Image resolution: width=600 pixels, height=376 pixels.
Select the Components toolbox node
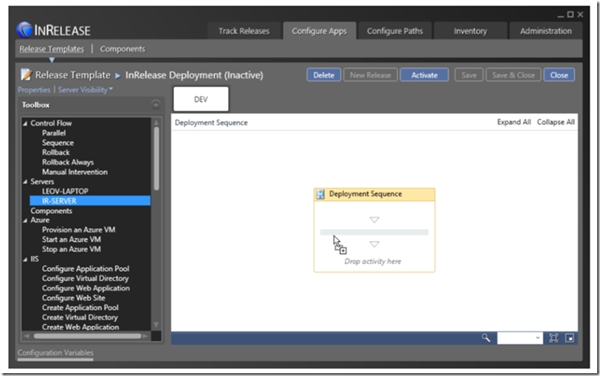51,211
